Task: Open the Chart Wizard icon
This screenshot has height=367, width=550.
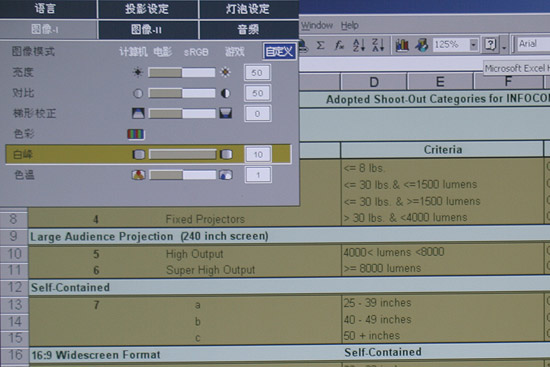Action: (402, 45)
